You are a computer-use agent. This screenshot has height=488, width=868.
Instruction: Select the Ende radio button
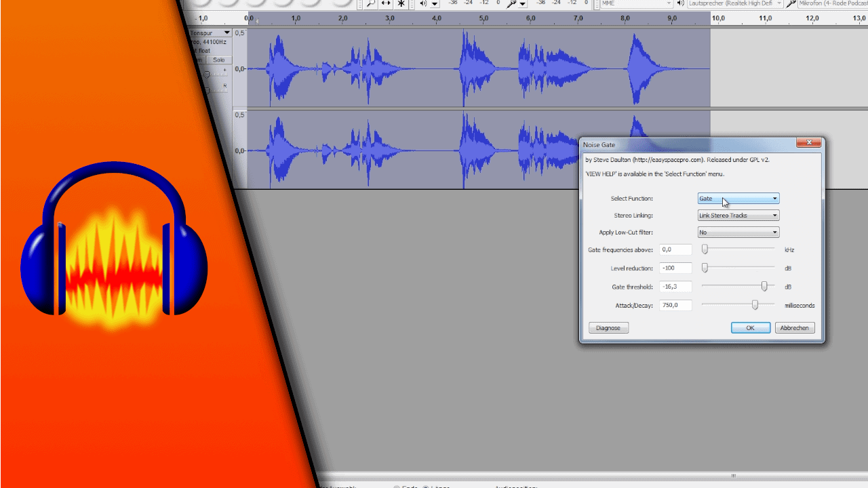click(x=397, y=487)
